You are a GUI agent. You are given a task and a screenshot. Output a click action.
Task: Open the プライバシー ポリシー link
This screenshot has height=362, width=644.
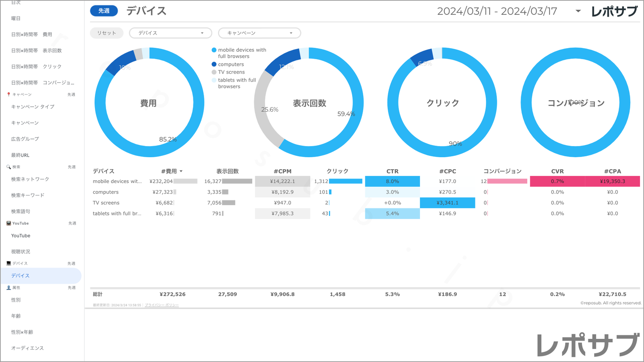162,305
